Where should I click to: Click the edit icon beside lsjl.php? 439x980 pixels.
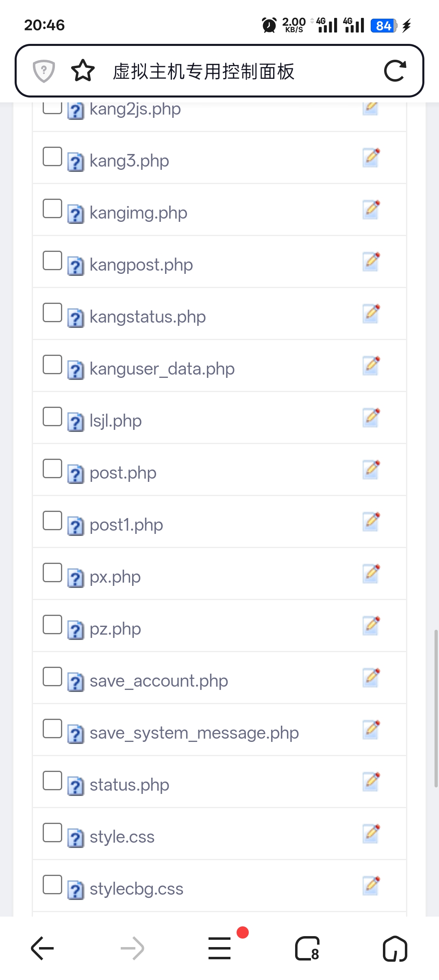coord(371,418)
